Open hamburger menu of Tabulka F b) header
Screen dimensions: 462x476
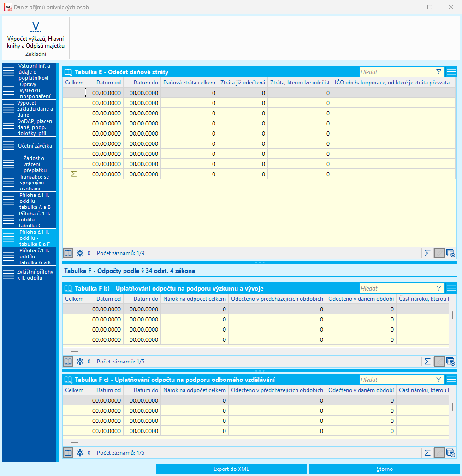(451, 288)
